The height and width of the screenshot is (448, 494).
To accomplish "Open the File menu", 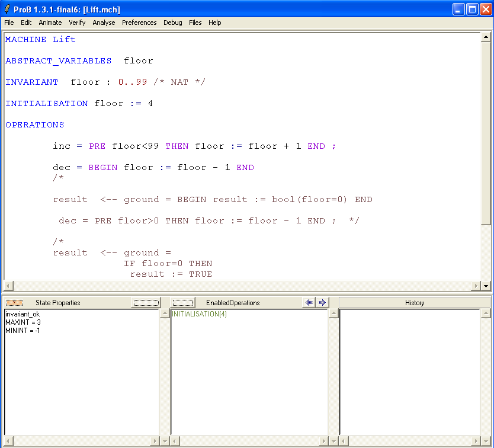I will [x=9, y=23].
